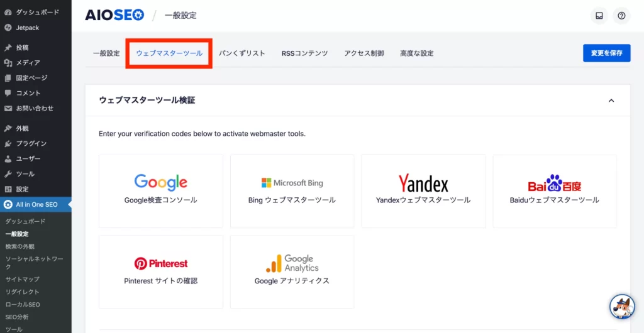This screenshot has width=644, height=333.
Task: Open Jetpack from the admin sidebar
Action: (x=28, y=28)
